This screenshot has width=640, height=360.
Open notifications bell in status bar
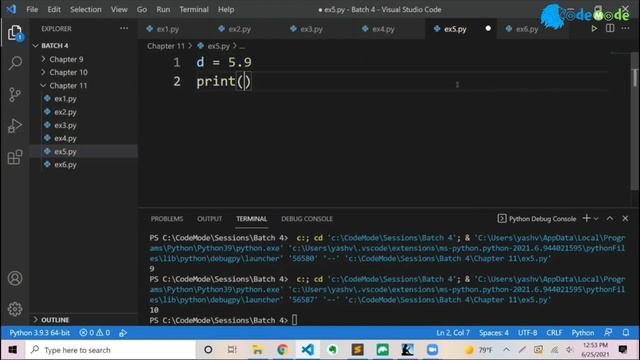pos(626,333)
